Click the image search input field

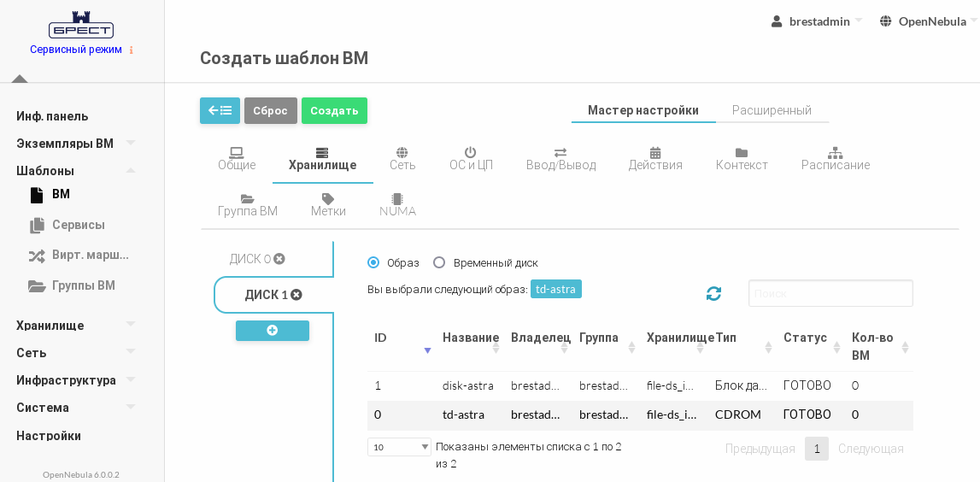coord(830,293)
